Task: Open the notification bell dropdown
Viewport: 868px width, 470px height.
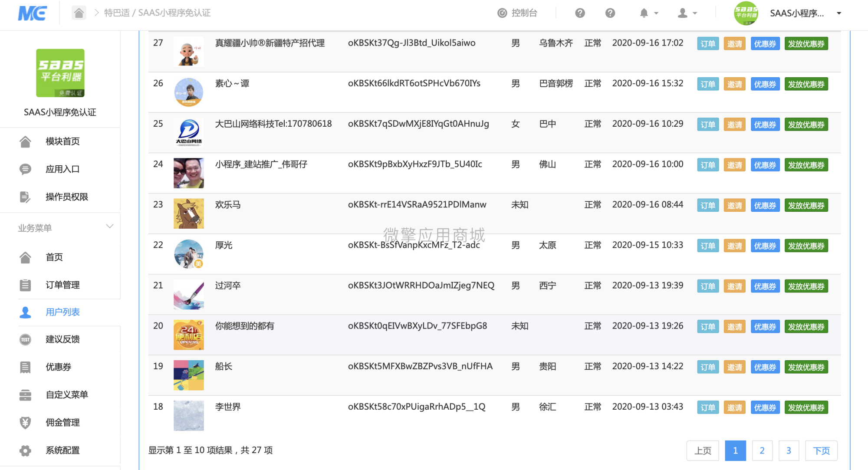Action: click(x=649, y=13)
